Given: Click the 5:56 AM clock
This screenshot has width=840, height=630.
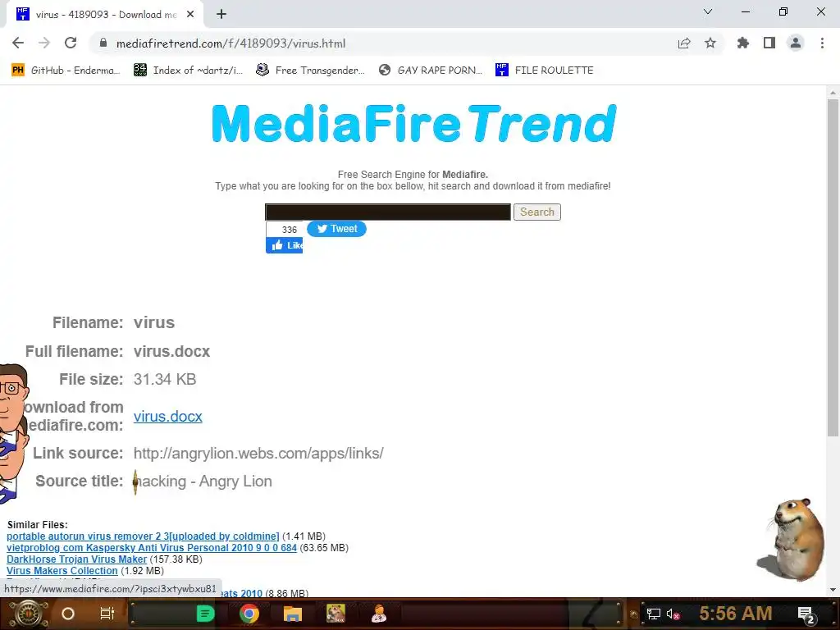Looking at the screenshot, I should pyautogui.click(x=736, y=614).
